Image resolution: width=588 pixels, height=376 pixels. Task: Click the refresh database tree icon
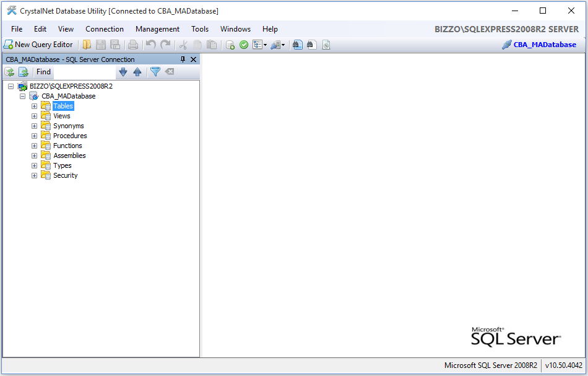(x=9, y=72)
